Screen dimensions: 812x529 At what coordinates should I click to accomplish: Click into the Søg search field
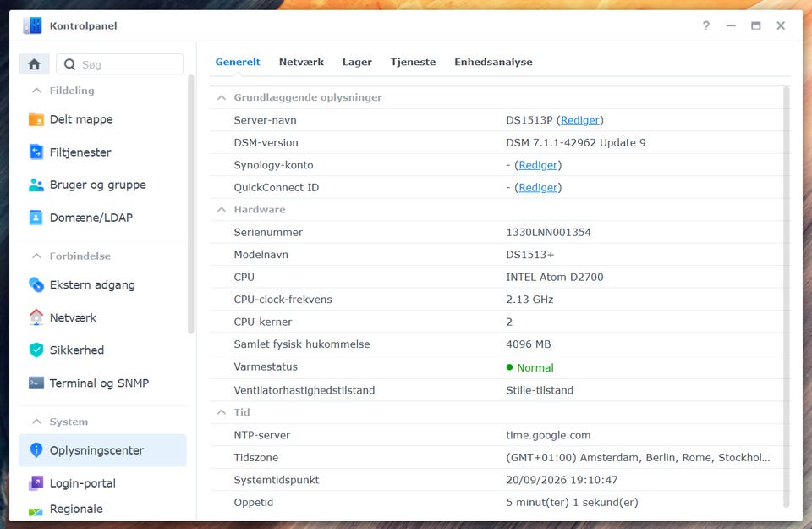119,64
